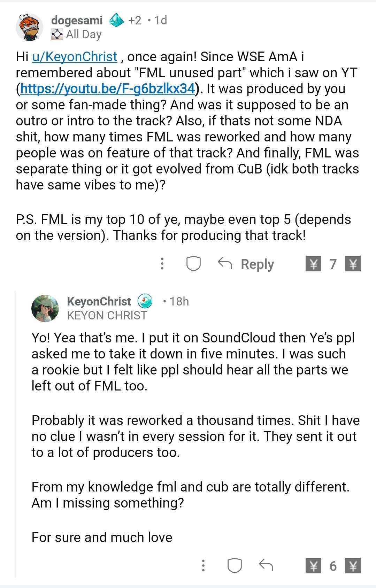
Task: Click dogesami's teal diamond award badge
Action: (116, 20)
